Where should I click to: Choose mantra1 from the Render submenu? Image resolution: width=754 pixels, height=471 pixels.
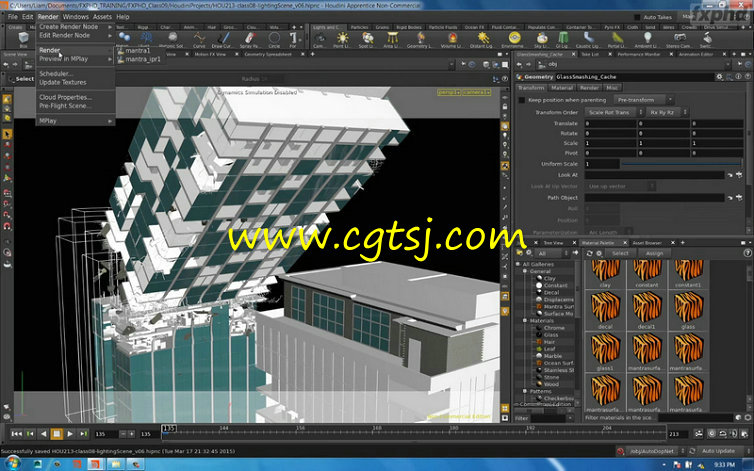click(138, 51)
